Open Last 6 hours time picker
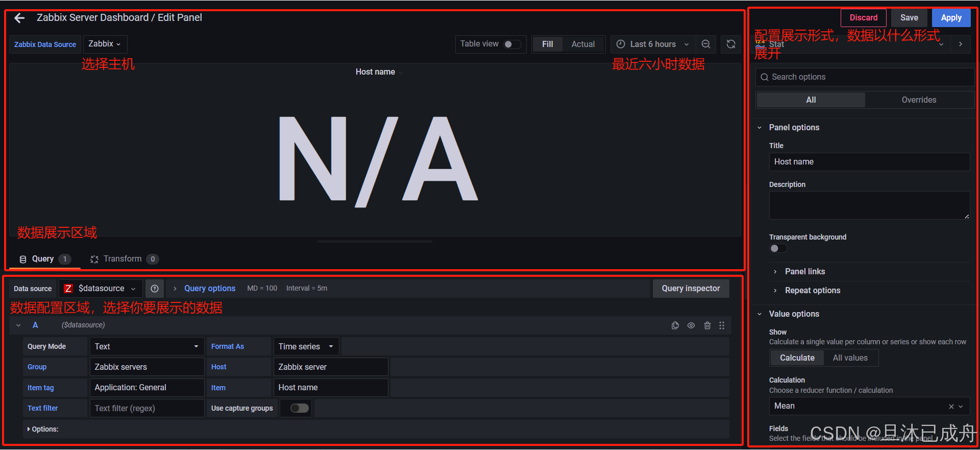The image size is (980, 450). (653, 44)
